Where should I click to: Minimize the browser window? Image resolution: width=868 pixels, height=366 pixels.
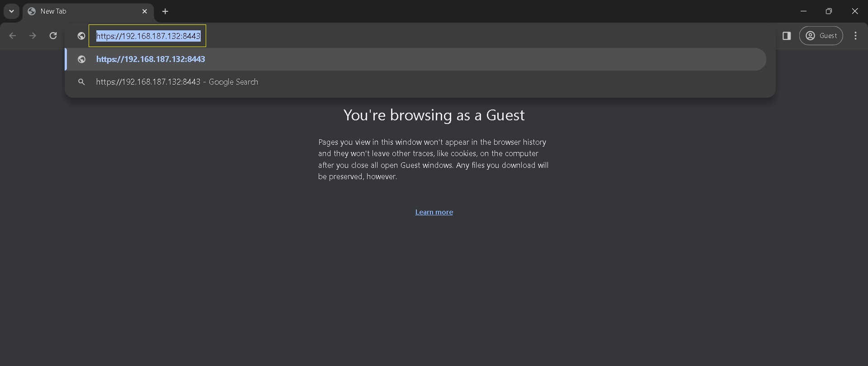[x=803, y=11]
